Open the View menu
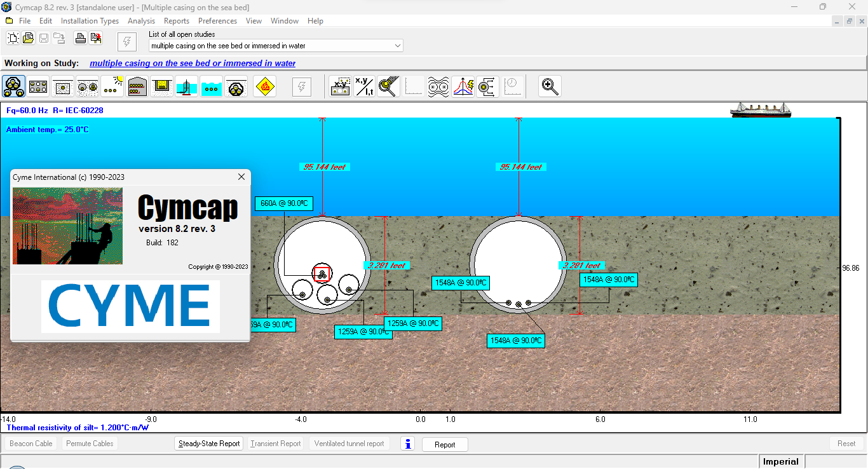 coord(254,21)
